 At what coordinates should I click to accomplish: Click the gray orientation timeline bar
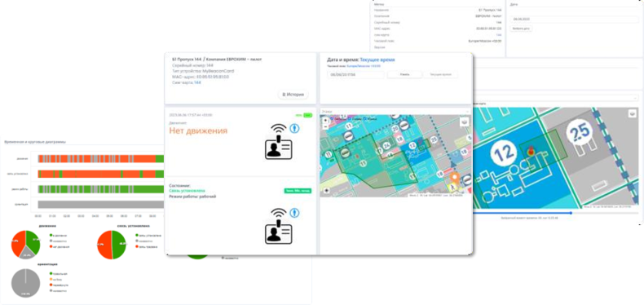click(x=100, y=205)
